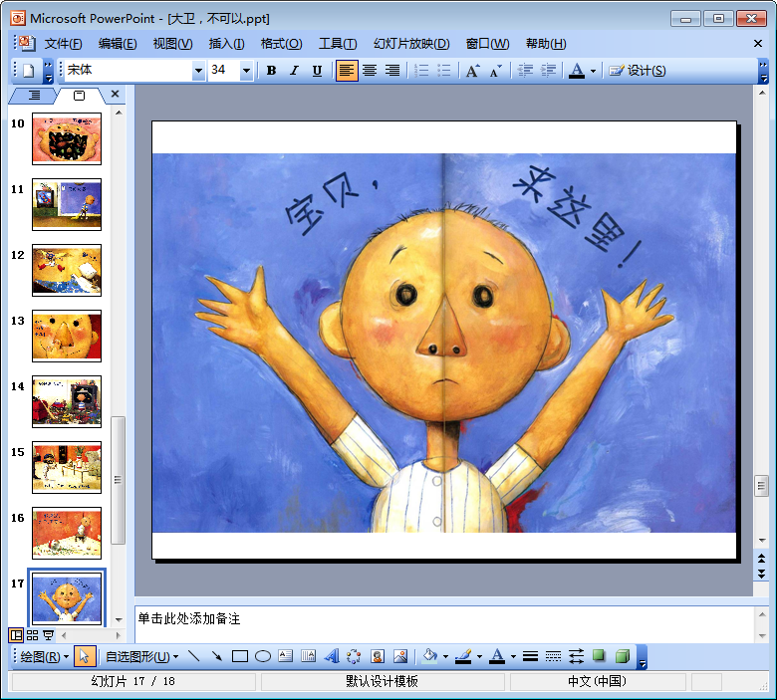Open line color dropdown arrow

(x=479, y=657)
